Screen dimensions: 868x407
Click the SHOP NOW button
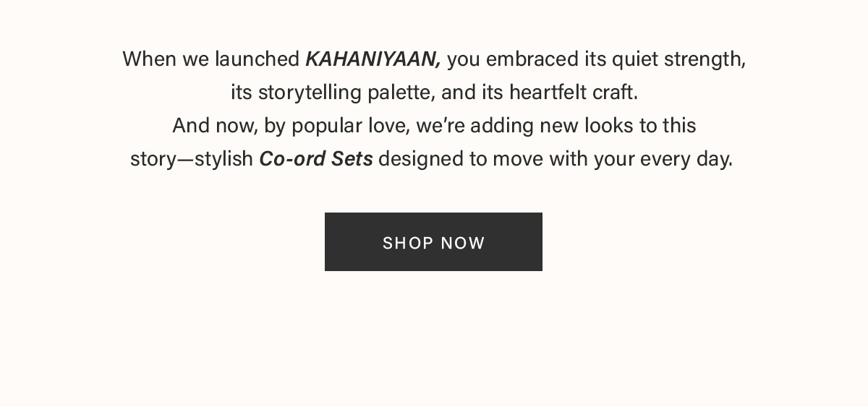(433, 242)
